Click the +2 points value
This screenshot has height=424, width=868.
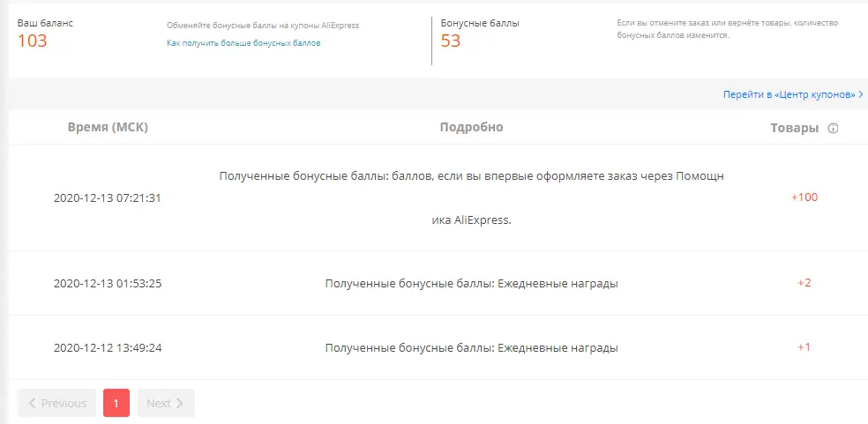(804, 283)
